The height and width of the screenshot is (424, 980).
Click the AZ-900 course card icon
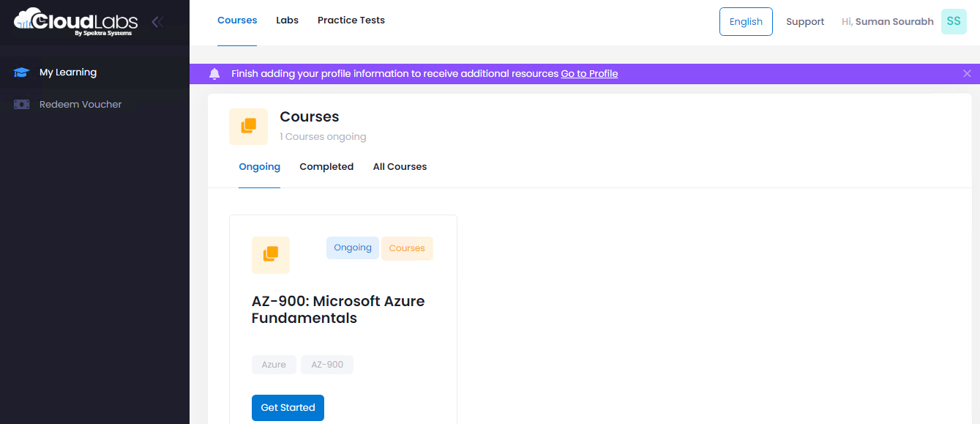[271, 255]
